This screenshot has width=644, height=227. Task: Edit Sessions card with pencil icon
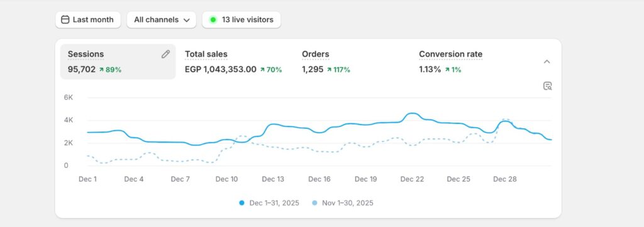coord(165,54)
